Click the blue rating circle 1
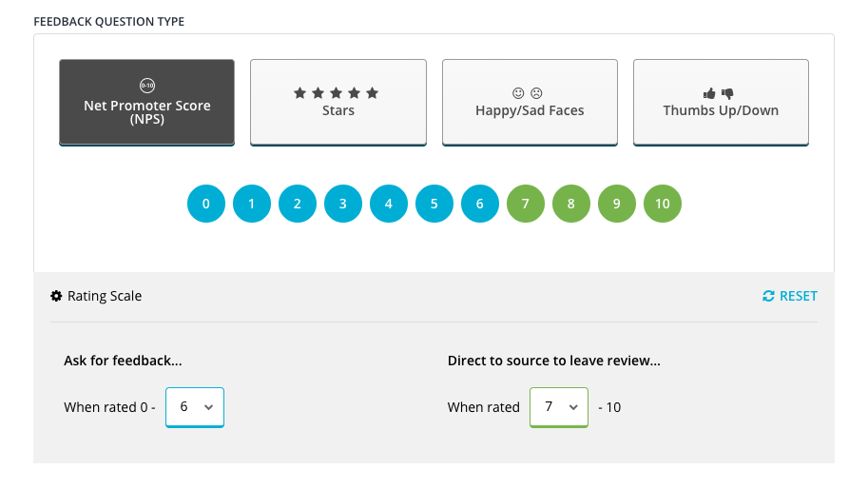The width and height of the screenshot is (868, 489). (252, 204)
